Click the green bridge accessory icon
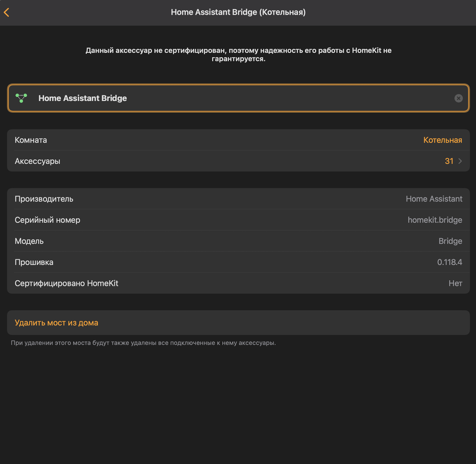The height and width of the screenshot is (464, 476). pos(21,98)
